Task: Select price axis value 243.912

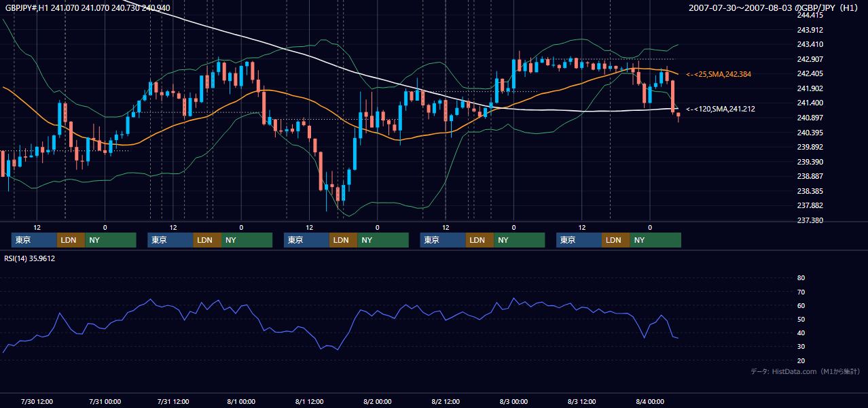Action: (810, 29)
